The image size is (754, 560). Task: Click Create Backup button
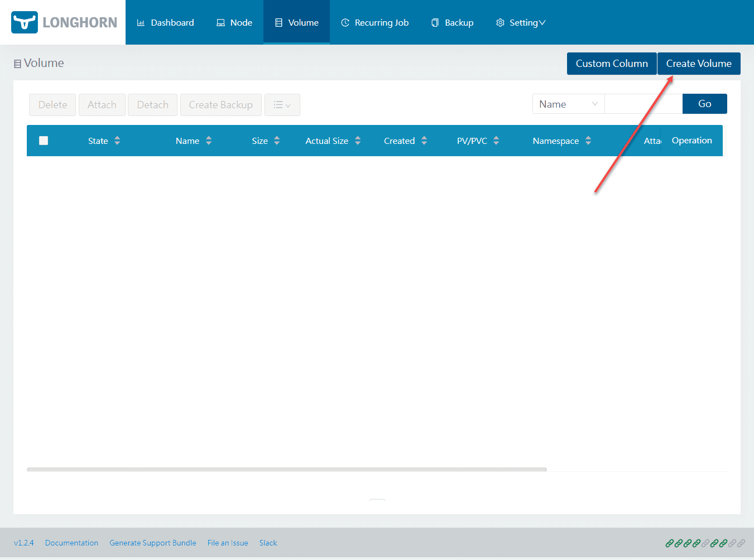221,105
